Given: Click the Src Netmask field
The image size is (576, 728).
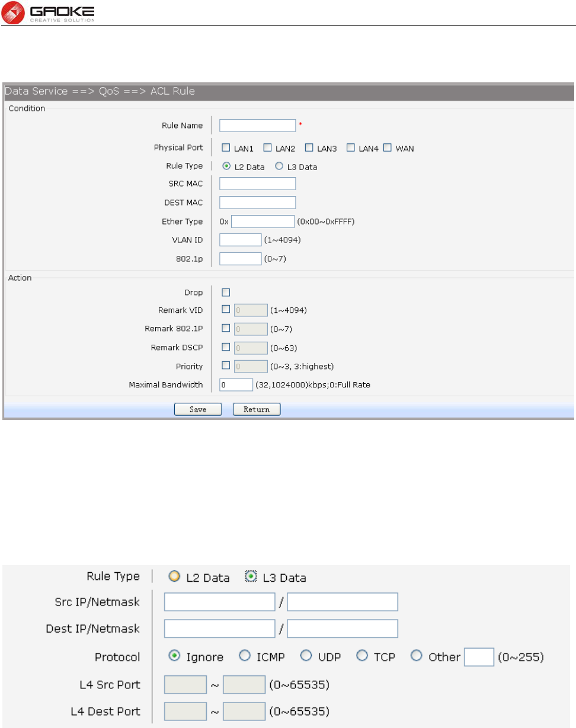Looking at the screenshot, I should (x=343, y=602).
